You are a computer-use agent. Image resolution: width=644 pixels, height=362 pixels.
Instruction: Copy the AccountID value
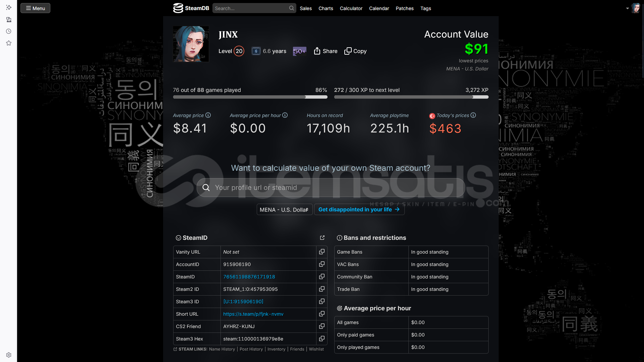[321, 264]
